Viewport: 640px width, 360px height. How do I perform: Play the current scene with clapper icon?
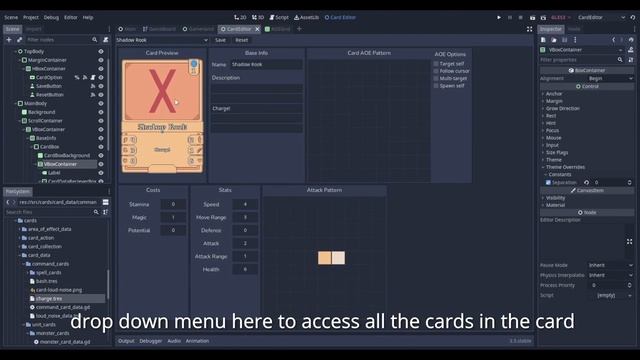[532, 18]
